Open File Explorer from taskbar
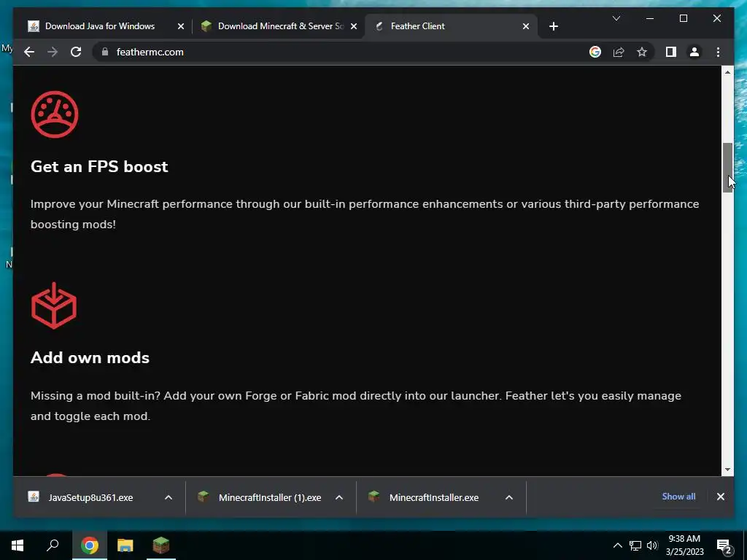Viewport: 747px width, 560px height. (x=125, y=545)
